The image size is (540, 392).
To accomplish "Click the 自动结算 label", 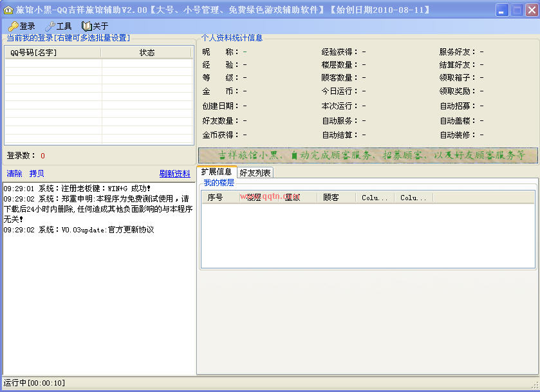I will pyautogui.click(x=339, y=135).
